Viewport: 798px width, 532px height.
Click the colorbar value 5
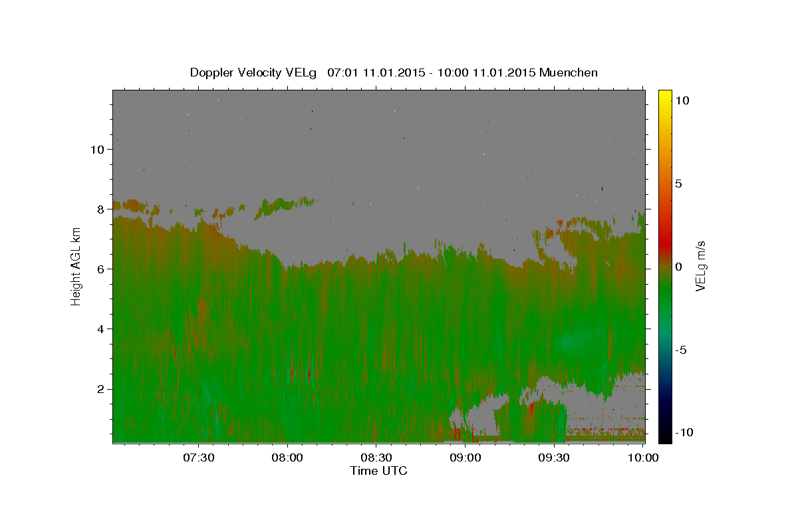[x=678, y=184]
